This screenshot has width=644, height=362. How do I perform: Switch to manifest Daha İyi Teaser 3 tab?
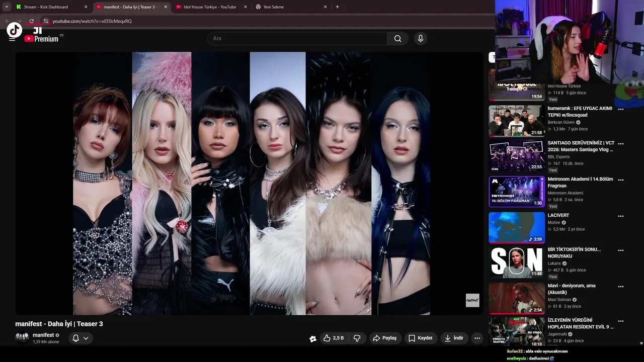click(x=132, y=7)
